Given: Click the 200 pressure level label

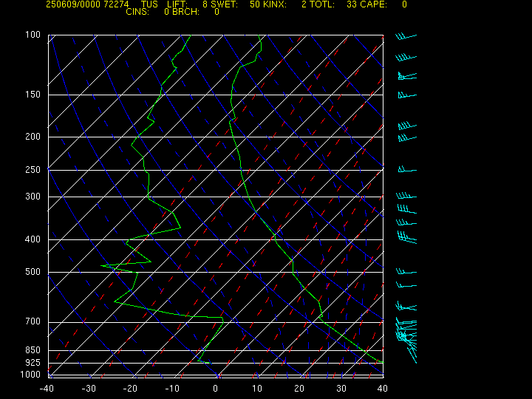Looking at the screenshot, I should 33,137.
